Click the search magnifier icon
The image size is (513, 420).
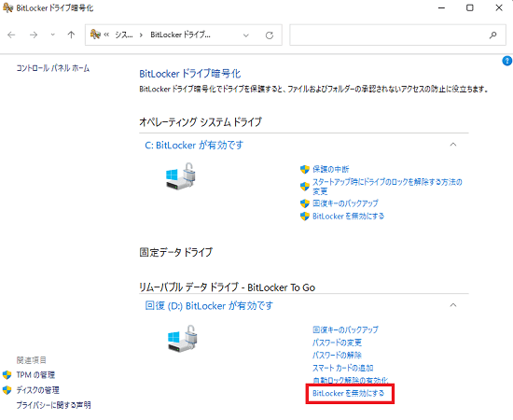coord(493,35)
